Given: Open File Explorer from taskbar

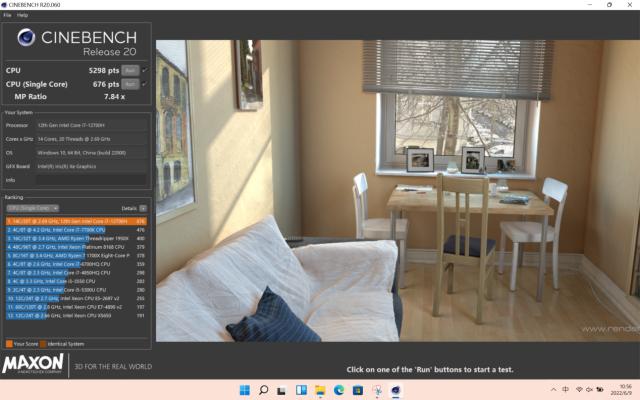Looking at the screenshot, I should 320,391.
